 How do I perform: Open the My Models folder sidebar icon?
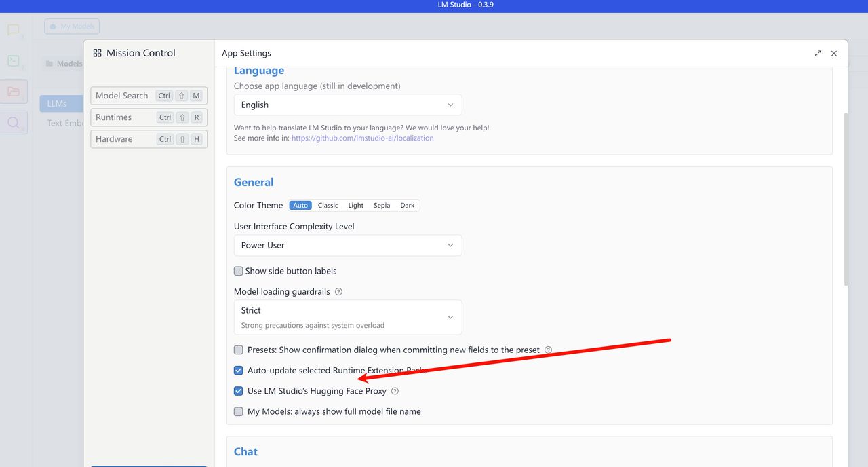pos(14,92)
